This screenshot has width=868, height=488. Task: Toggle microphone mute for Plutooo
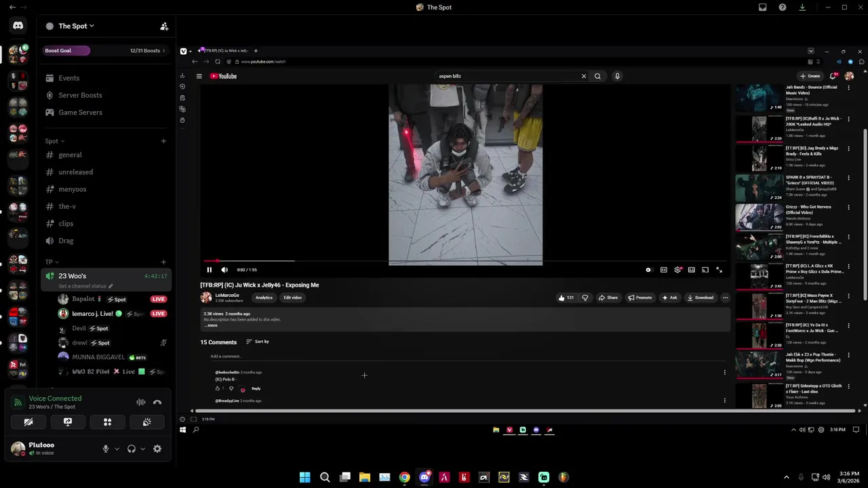pos(105,449)
